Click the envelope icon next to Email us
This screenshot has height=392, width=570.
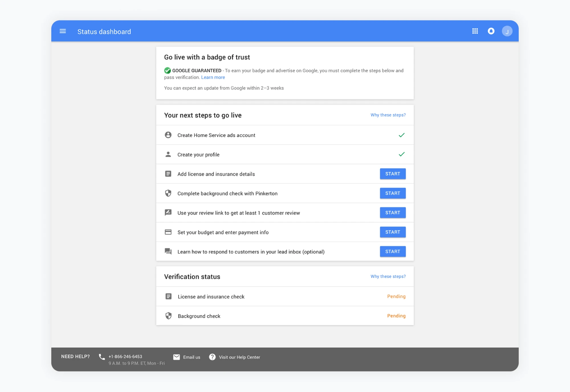[x=176, y=357]
